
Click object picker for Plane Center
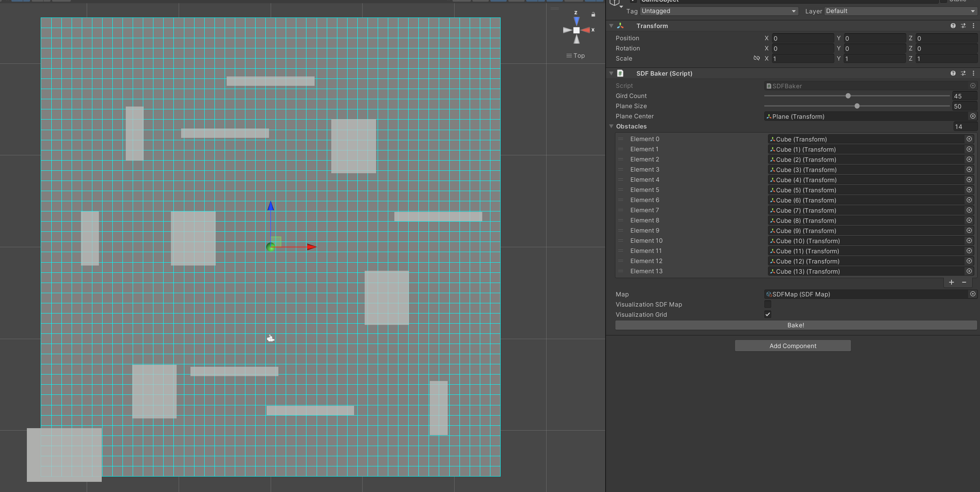[973, 116]
